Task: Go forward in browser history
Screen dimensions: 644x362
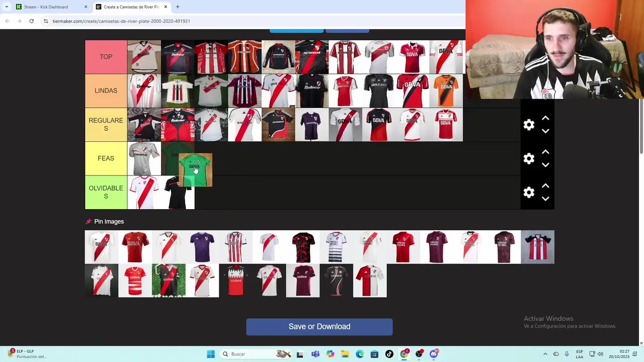Action: click(x=20, y=21)
